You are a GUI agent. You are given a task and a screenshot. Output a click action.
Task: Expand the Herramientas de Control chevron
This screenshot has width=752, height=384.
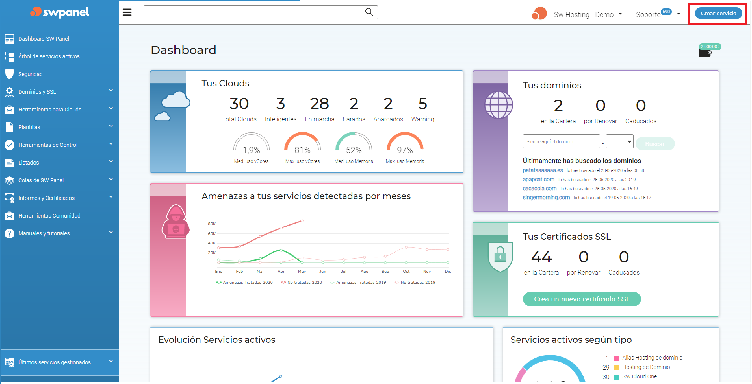[111, 144]
